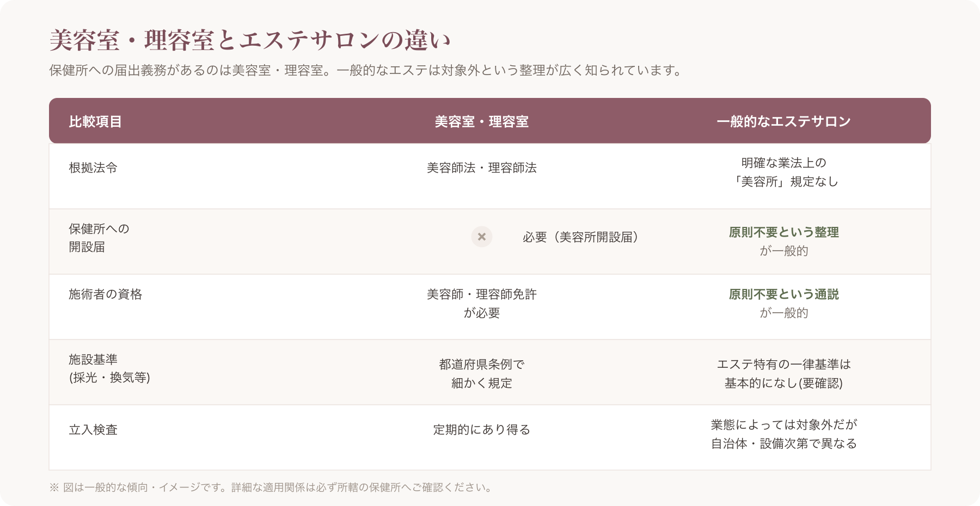Select the 一般的なエステサロン column header

(x=784, y=121)
